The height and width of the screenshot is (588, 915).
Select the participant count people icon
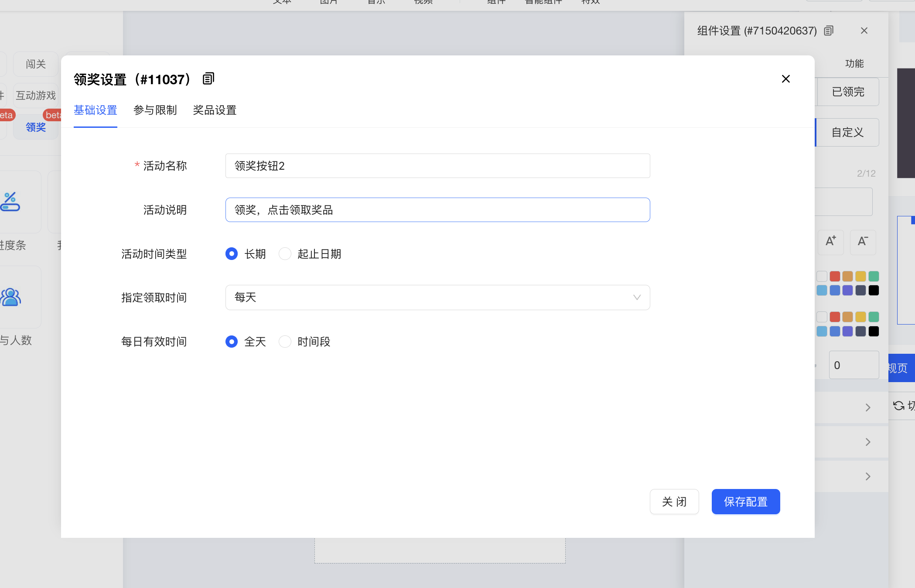[11, 297]
